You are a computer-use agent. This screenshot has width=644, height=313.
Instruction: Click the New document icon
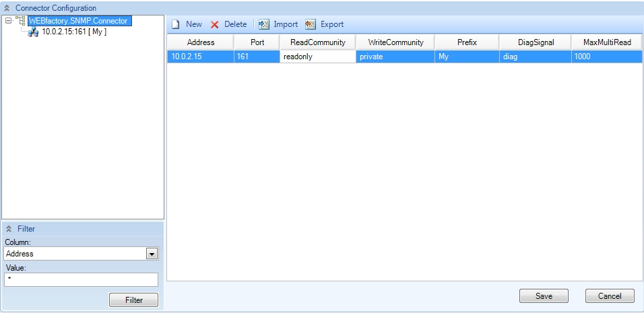[176, 25]
